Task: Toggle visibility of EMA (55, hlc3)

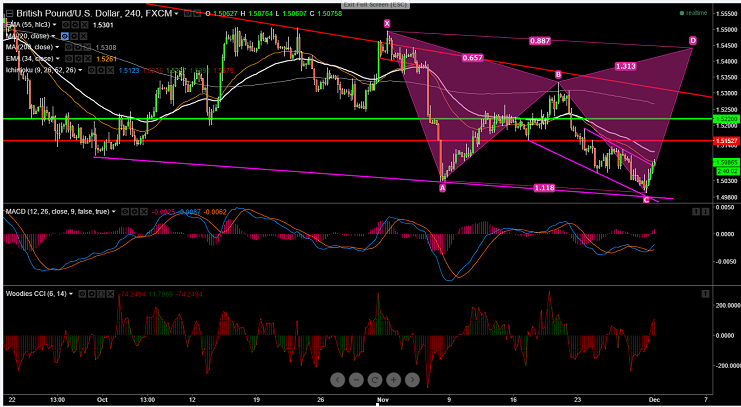Action: tap(66, 25)
